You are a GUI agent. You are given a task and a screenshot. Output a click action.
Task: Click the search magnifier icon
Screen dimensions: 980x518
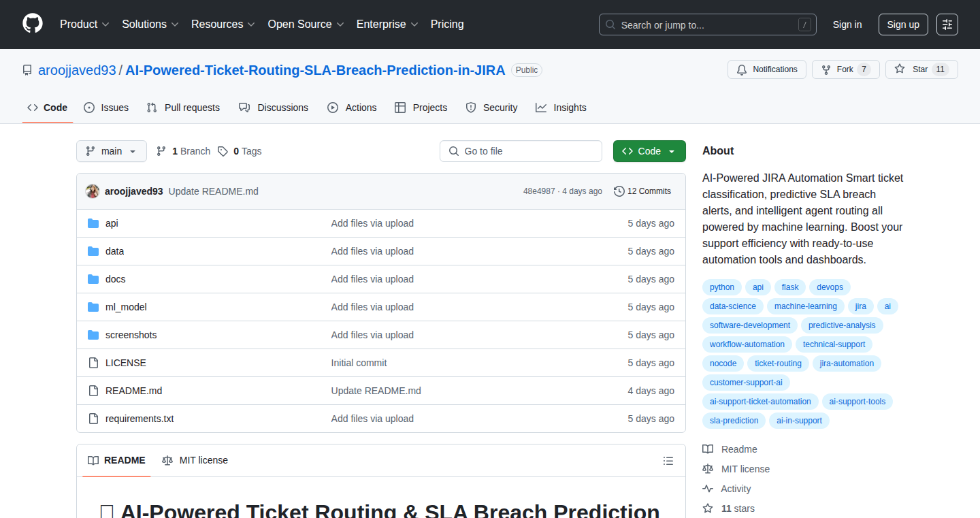pos(610,25)
